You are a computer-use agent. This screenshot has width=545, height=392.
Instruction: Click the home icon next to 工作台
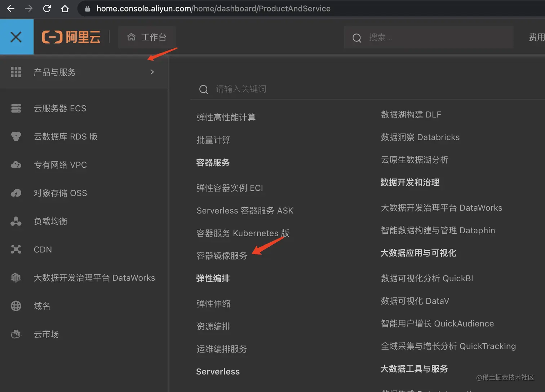132,37
